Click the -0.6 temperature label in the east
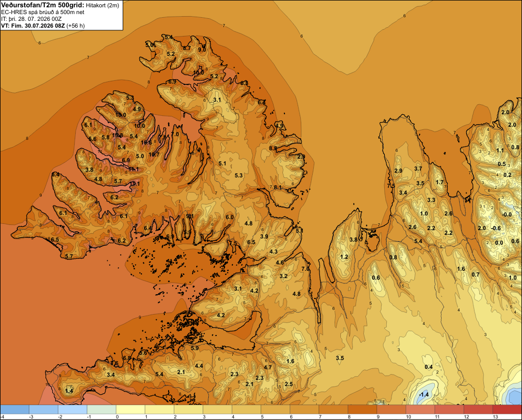Image resolution: width=522 pixels, height=420 pixels. (x=496, y=228)
